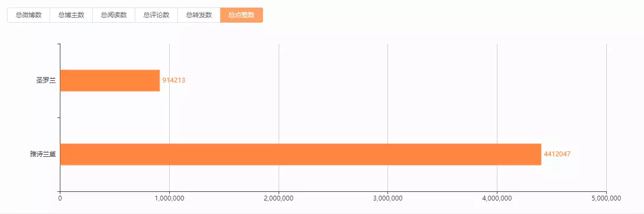Viewport: 644px width, 214px height.
Task: Click the 4,000,000 axis label
Action: pyautogui.click(x=497, y=198)
